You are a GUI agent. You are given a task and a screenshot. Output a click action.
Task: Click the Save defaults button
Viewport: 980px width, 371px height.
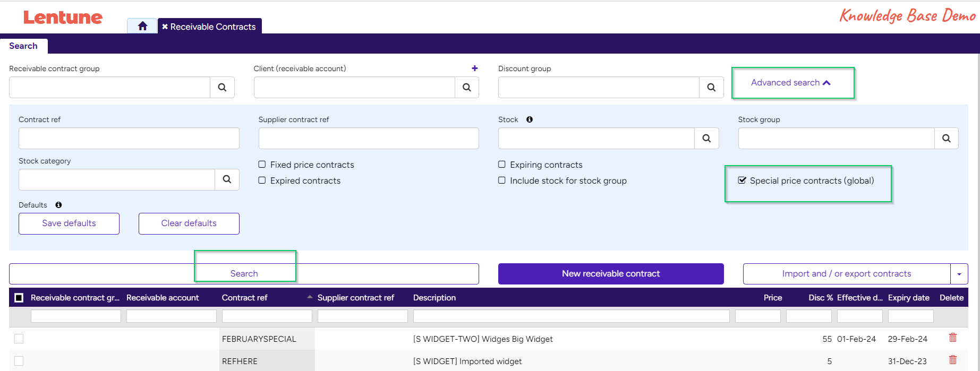[69, 223]
